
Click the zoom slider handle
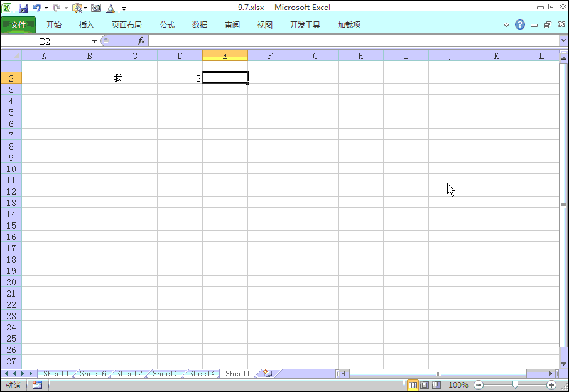515,384
